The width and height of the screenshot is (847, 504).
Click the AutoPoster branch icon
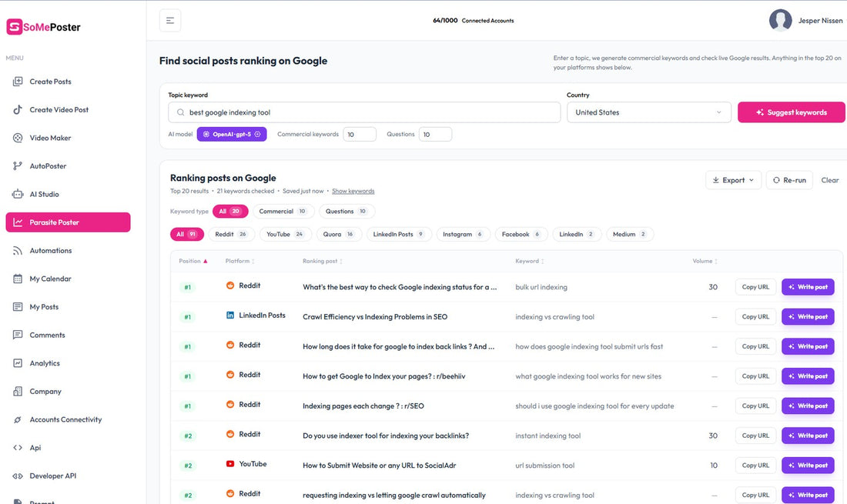pos(18,166)
